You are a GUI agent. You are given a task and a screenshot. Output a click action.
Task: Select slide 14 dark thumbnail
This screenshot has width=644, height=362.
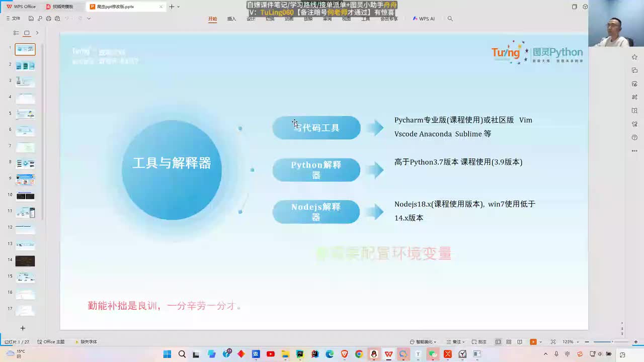point(25,261)
